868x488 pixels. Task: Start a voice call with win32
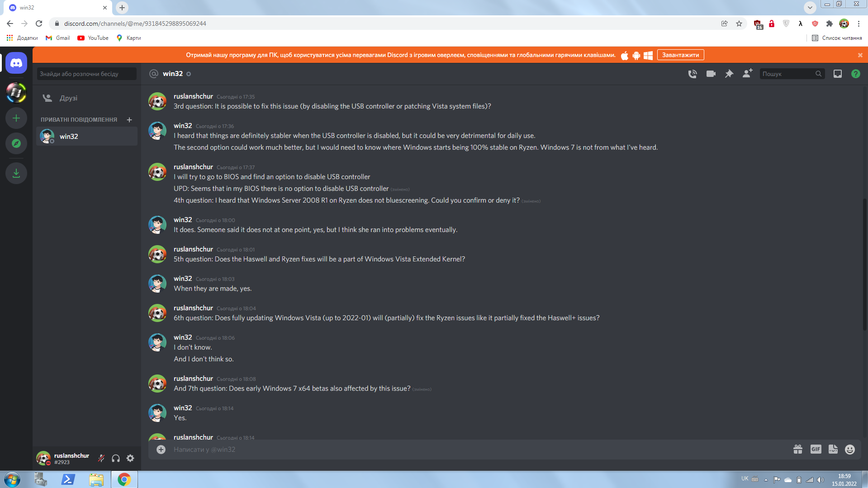[x=692, y=74]
